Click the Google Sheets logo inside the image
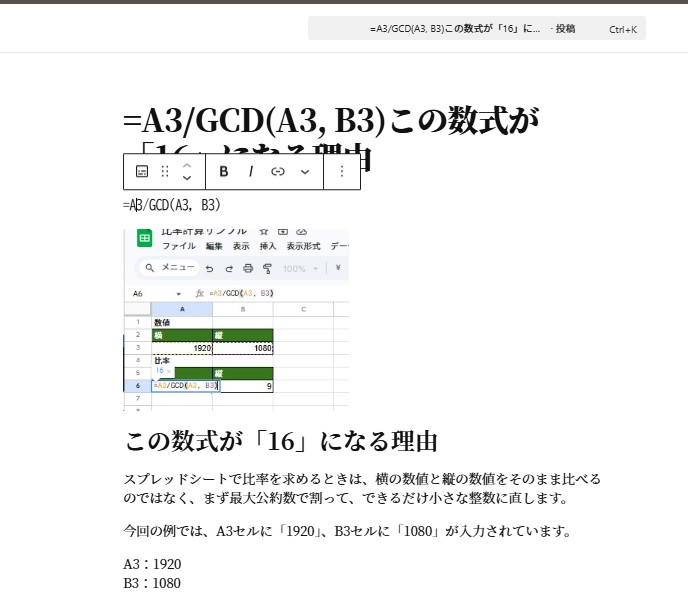The height and width of the screenshot is (609, 688). (x=144, y=238)
